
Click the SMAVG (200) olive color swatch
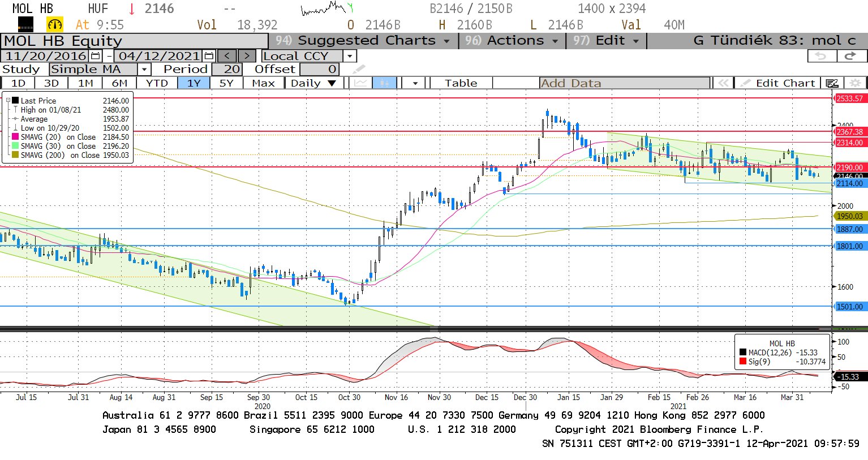pos(15,155)
